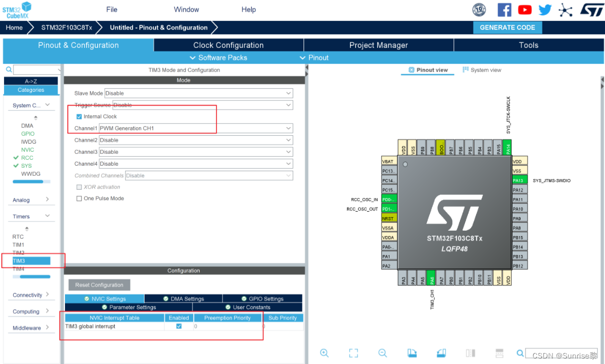The height and width of the screenshot is (364, 605).
Task: Open the Facebook icon link
Action: 504,9
